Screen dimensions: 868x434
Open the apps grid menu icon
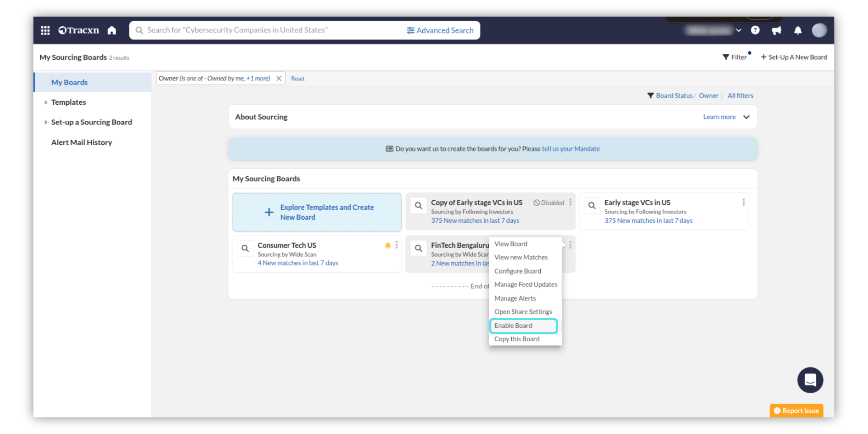click(x=45, y=30)
